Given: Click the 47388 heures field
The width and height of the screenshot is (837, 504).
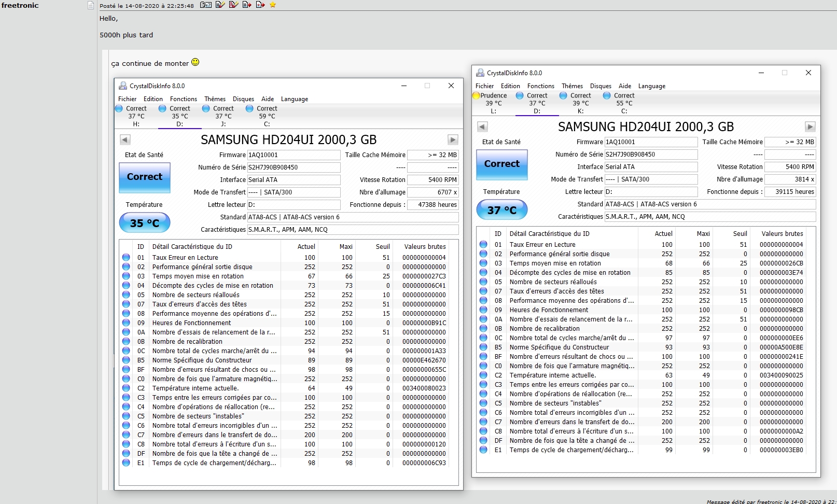Looking at the screenshot, I should [433, 205].
